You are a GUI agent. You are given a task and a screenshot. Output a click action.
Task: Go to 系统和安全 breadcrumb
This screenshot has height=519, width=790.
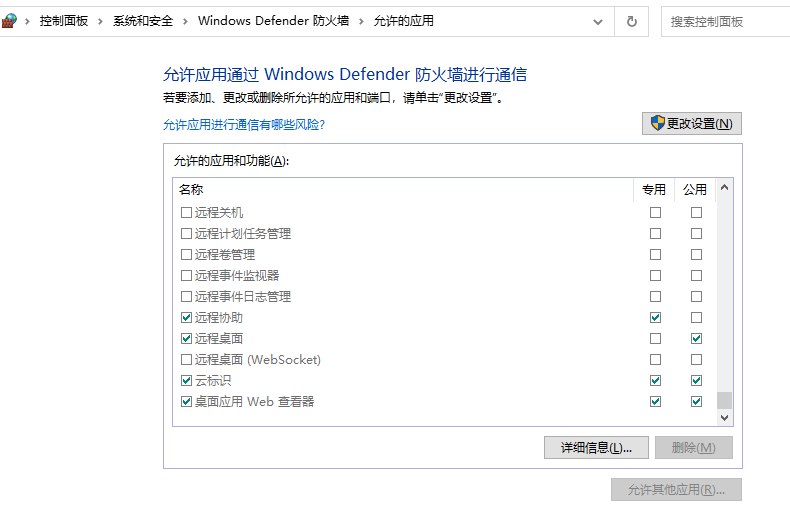tap(143, 21)
